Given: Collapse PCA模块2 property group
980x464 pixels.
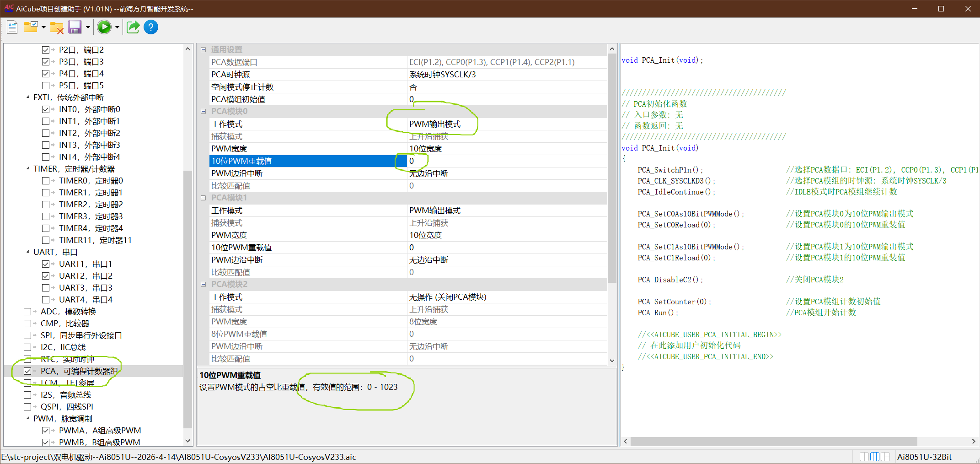Looking at the screenshot, I should [203, 284].
